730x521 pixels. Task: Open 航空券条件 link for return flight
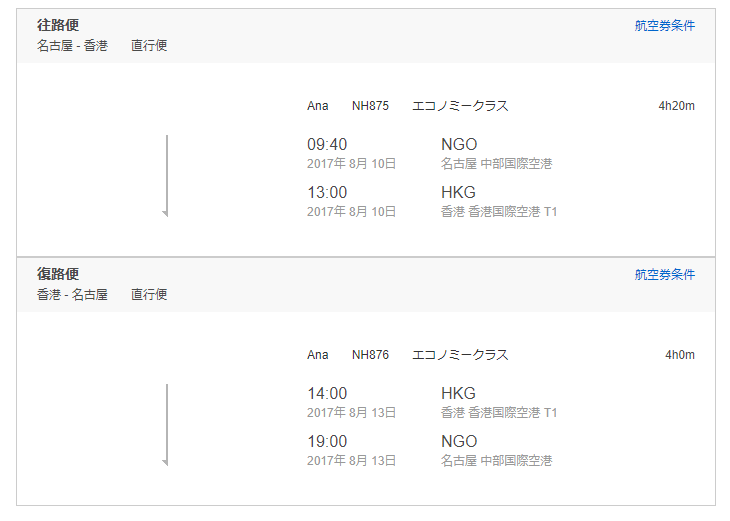point(664,275)
